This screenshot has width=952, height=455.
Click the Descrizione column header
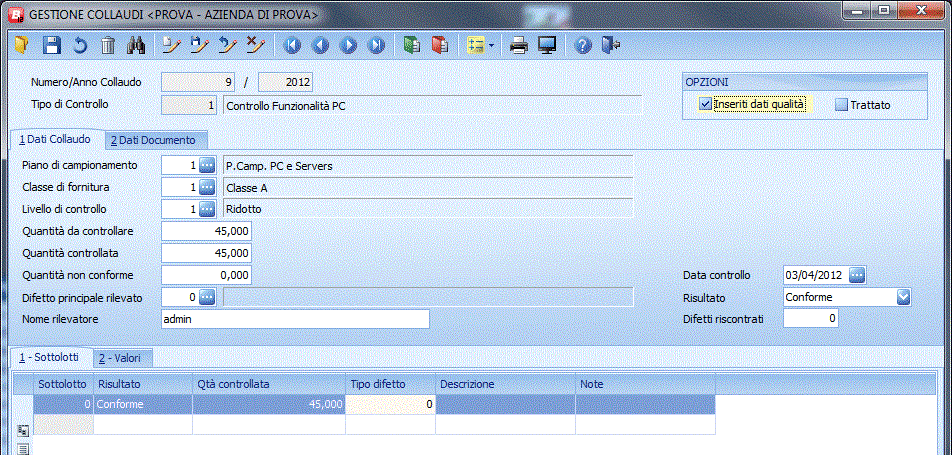coord(505,384)
